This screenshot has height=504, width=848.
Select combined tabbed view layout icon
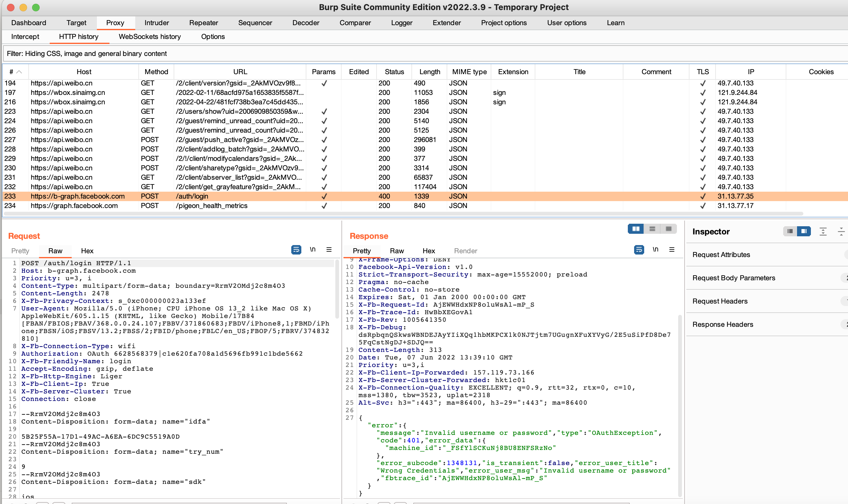point(668,229)
